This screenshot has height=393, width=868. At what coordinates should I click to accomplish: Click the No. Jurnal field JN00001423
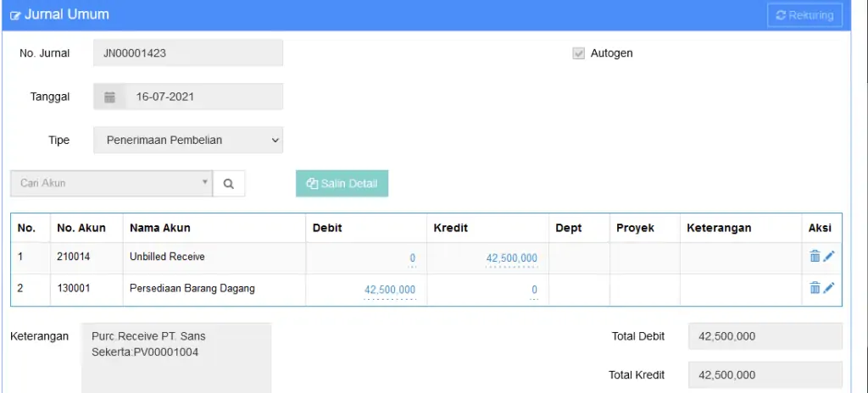coord(188,53)
